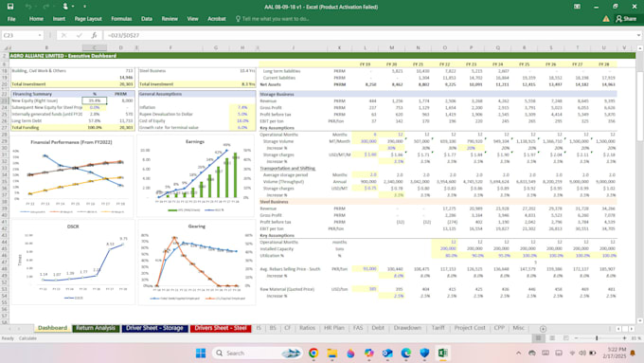Open the CF sheet tab

click(288, 328)
